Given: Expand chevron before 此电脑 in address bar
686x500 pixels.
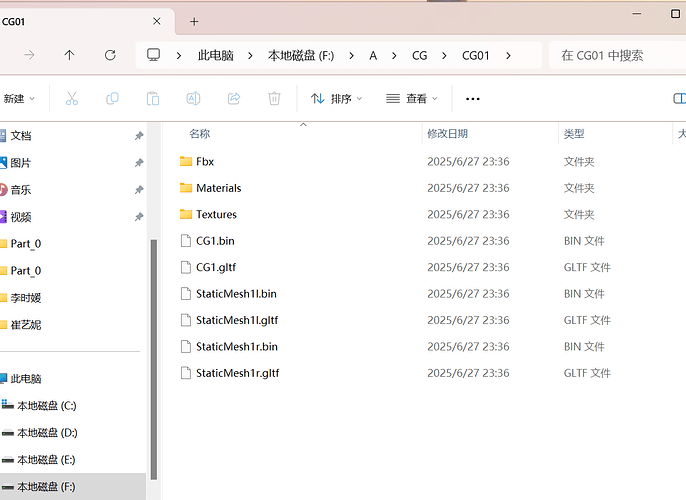Looking at the screenshot, I should pos(179,56).
